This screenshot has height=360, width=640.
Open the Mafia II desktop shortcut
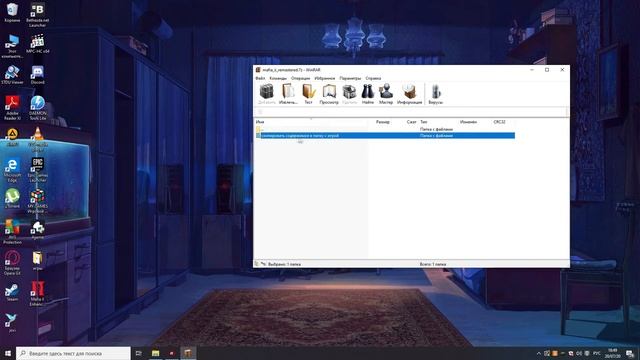pyautogui.click(x=38, y=294)
